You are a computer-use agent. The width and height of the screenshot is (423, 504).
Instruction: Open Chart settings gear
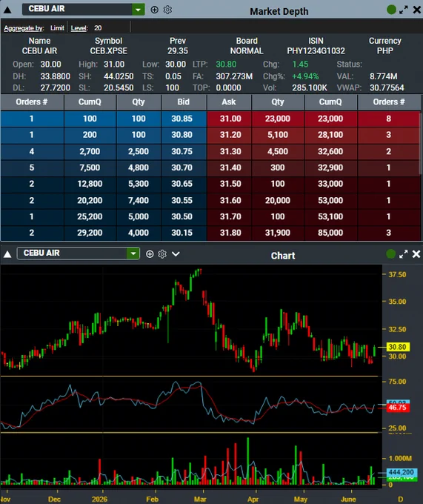coord(162,254)
